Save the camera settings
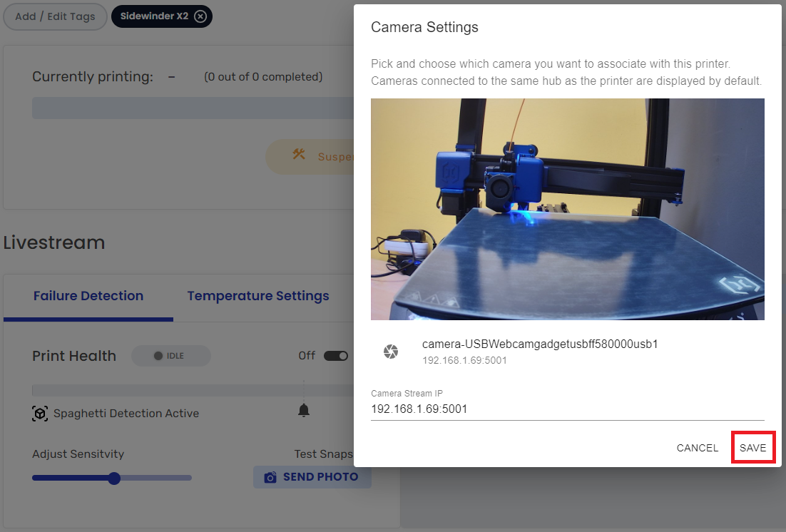The image size is (786, 532). (753, 447)
